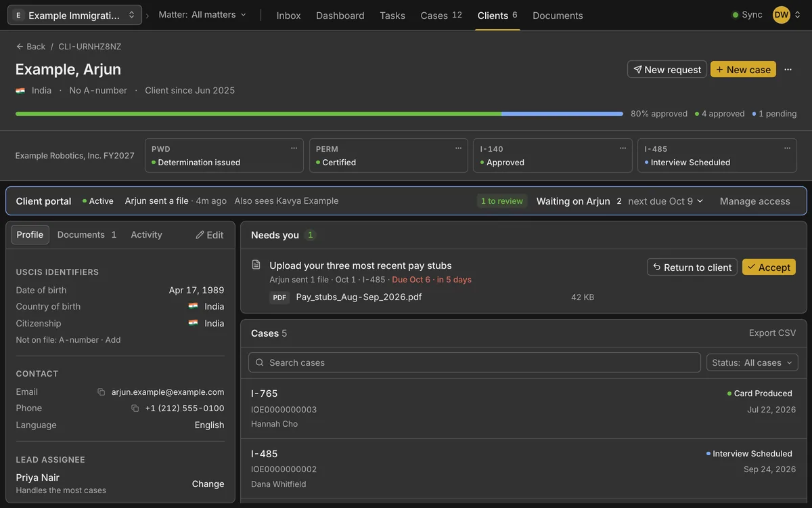
Task: Return the pay stubs to client
Action: [x=692, y=267]
